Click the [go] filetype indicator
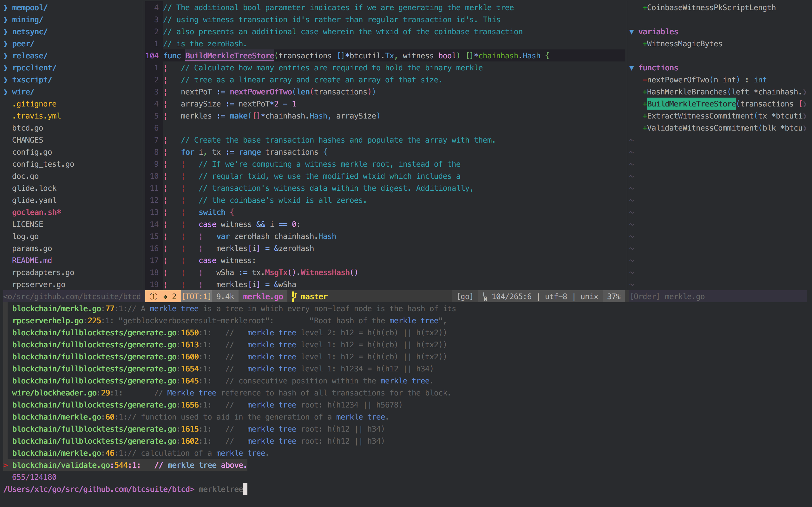Viewport: 812px width, 507px height. tap(465, 296)
